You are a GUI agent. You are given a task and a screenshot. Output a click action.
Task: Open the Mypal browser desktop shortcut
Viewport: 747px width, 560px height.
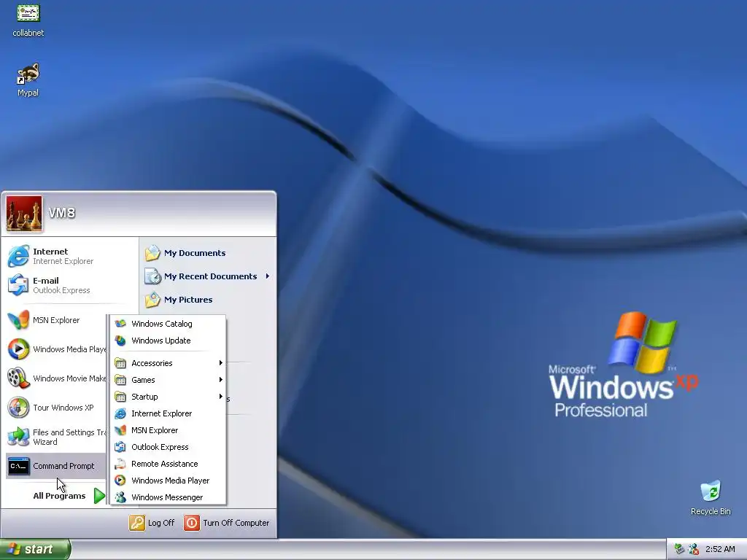[28, 79]
